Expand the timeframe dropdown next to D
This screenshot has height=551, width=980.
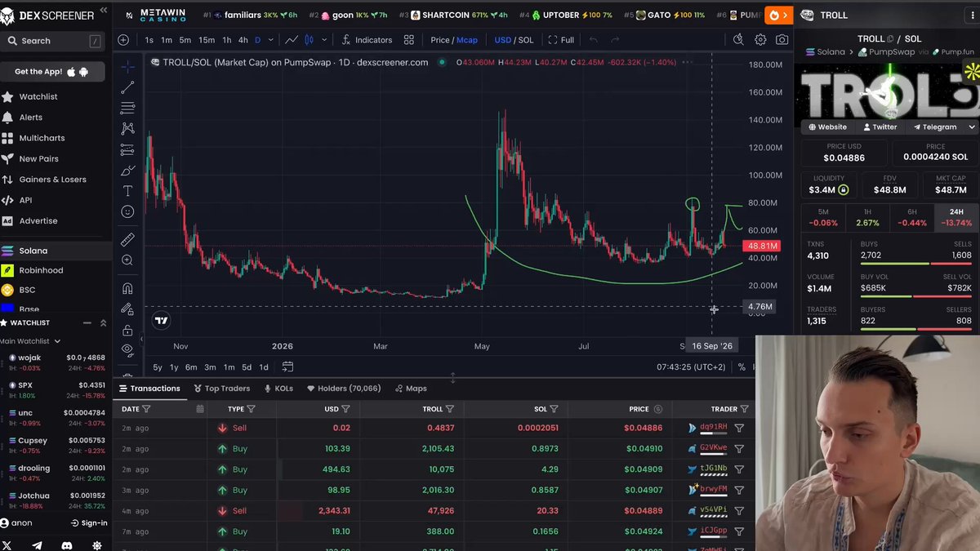pyautogui.click(x=270, y=40)
